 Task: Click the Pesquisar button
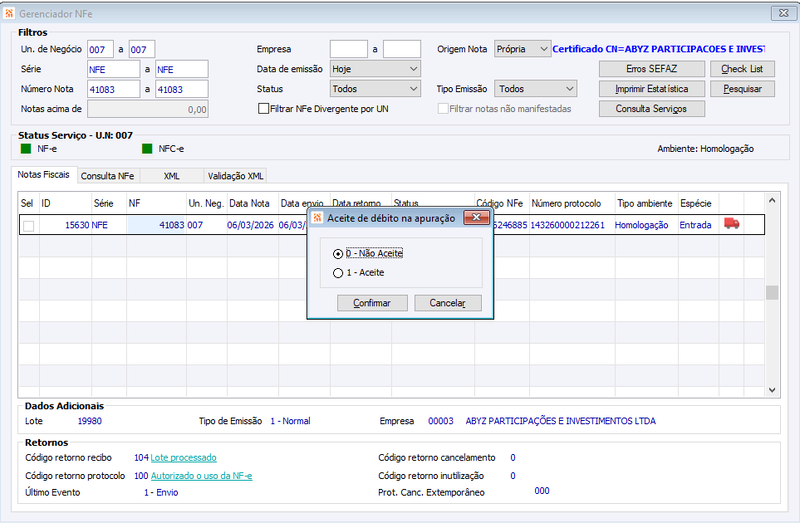coord(742,89)
